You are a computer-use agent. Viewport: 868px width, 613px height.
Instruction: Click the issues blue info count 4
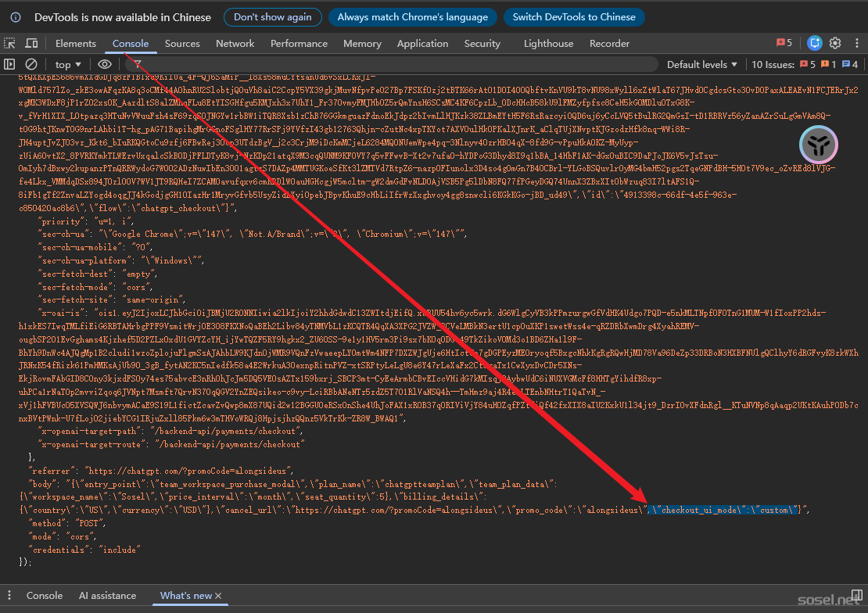[x=850, y=64]
